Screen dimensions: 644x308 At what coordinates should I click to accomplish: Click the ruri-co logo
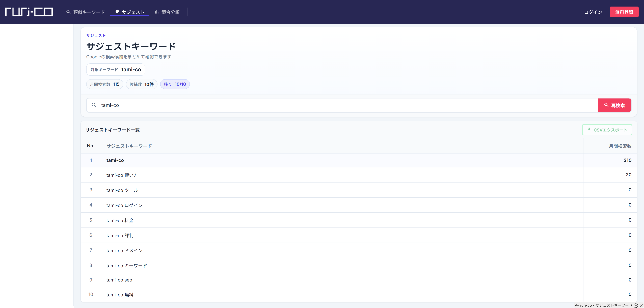[x=29, y=12]
